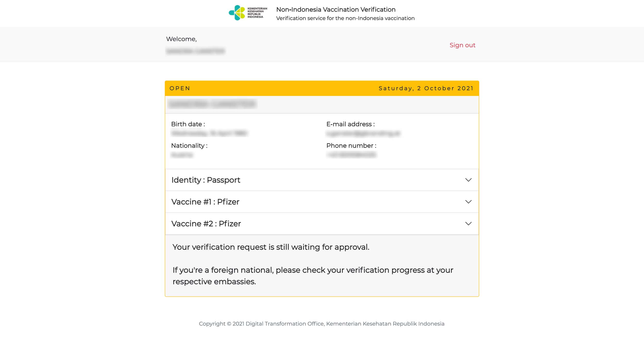Click the "Verification service" subtitle text
Image resolution: width=644 pixels, height=364 pixels.
[345, 18]
